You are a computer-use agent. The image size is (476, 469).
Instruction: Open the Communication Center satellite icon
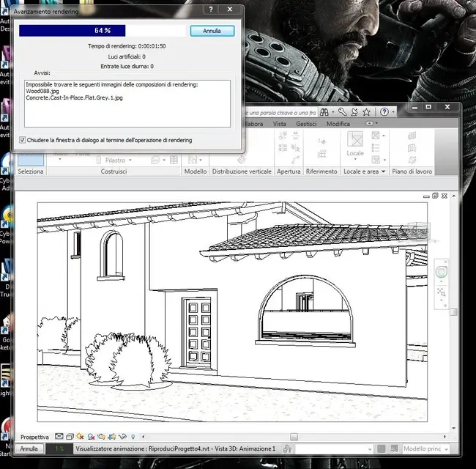354,112
